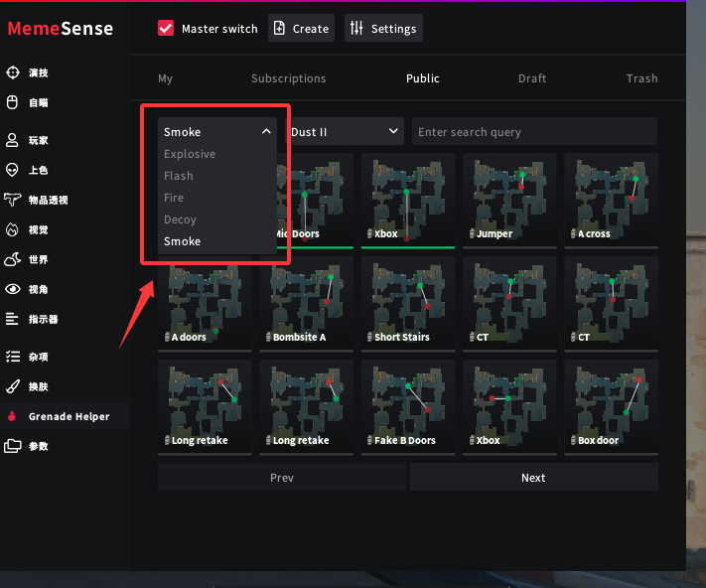Click the player icon beside 玩家
Image resolution: width=706 pixels, height=588 pixels.
(x=13, y=141)
